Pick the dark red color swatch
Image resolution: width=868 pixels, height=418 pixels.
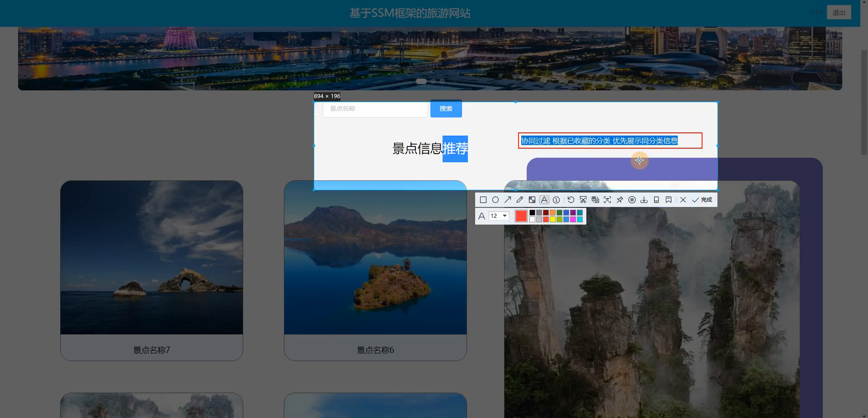pyautogui.click(x=546, y=212)
